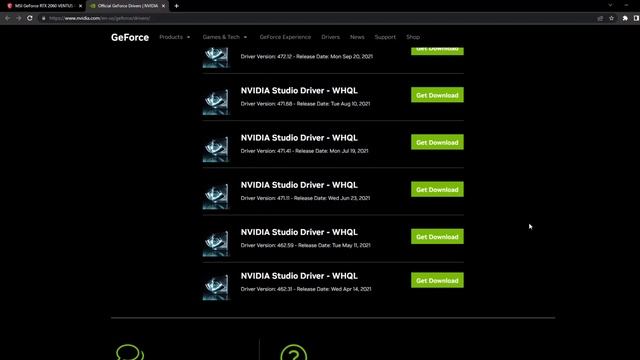Share this page using the share icon

[x=600, y=18]
